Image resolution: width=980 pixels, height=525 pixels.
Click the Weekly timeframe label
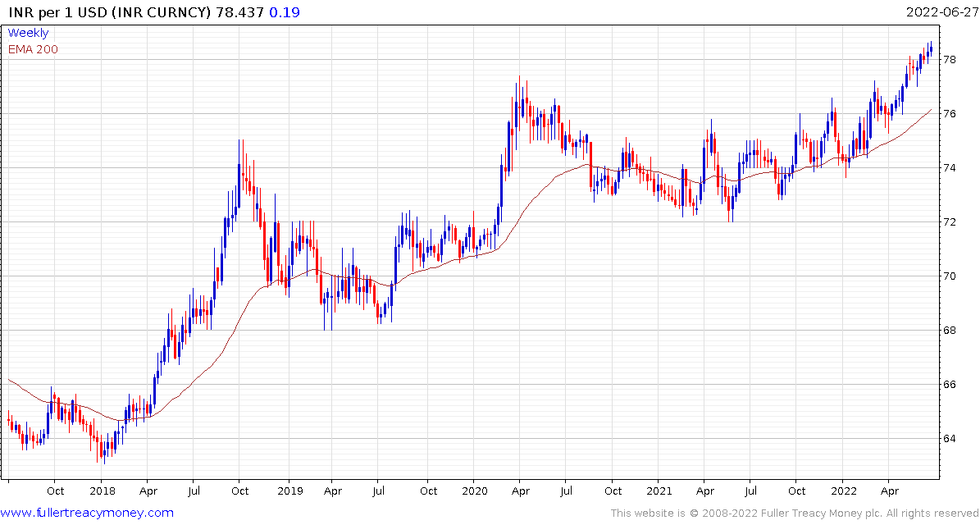click(x=28, y=33)
